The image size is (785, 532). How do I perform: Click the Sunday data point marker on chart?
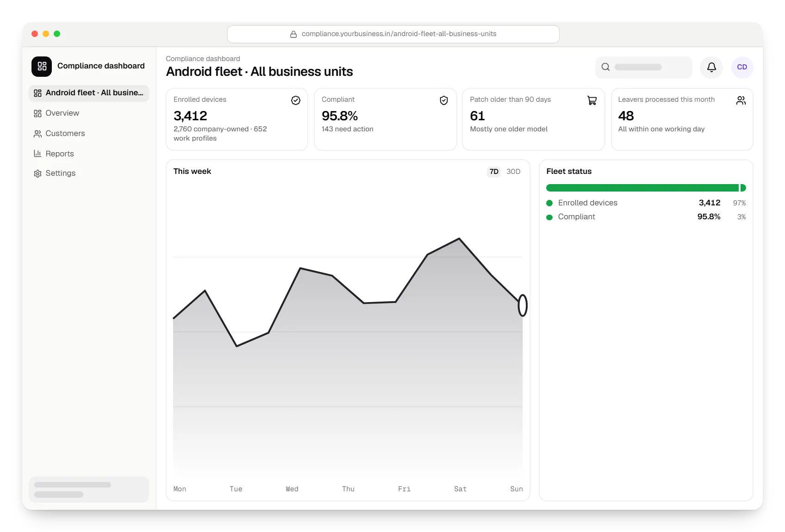click(523, 305)
